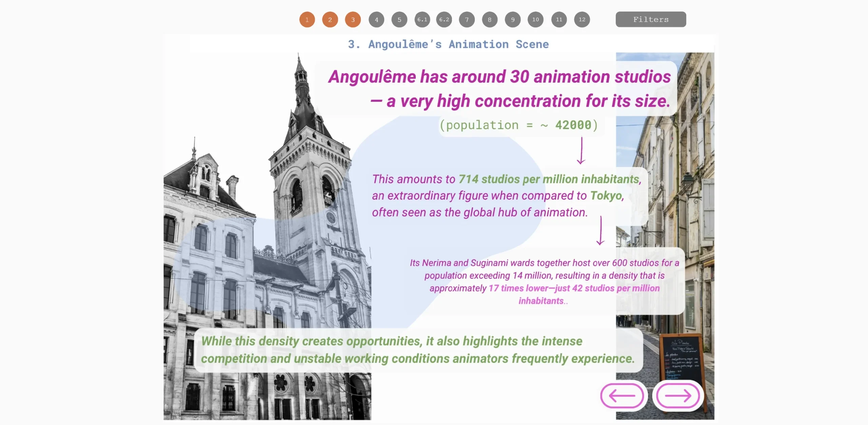This screenshot has height=425, width=868.
Task: Select step 6.2 circle
Action: (444, 20)
